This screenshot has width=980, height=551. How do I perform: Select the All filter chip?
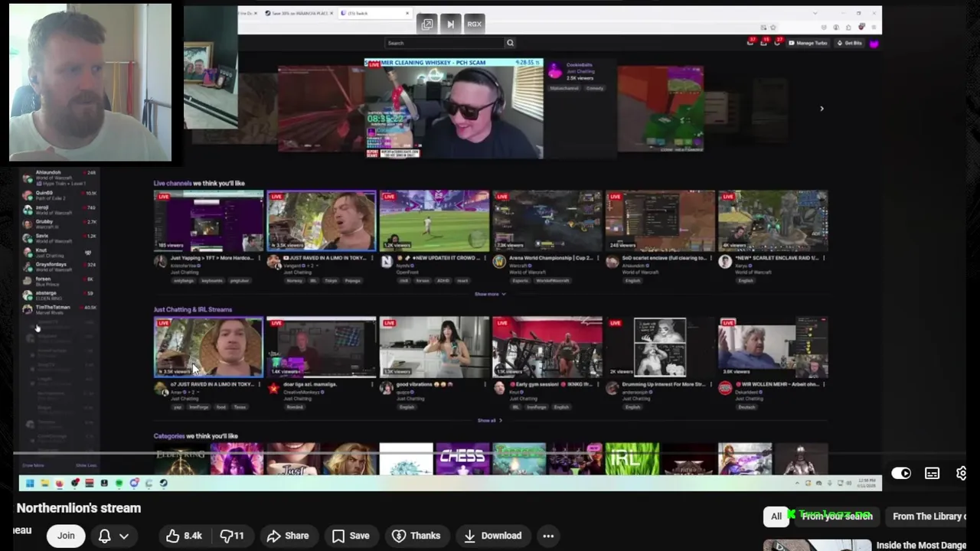coord(776,517)
